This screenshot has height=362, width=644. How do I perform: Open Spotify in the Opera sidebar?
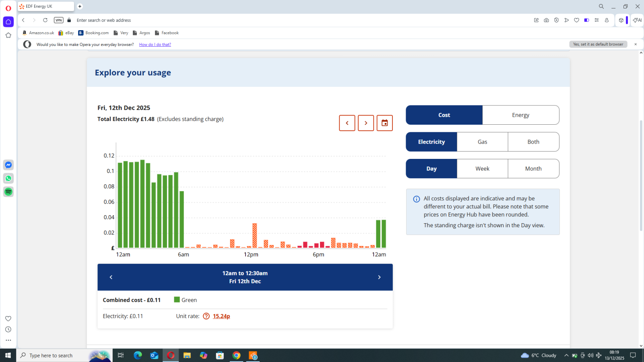pyautogui.click(x=8, y=192)
